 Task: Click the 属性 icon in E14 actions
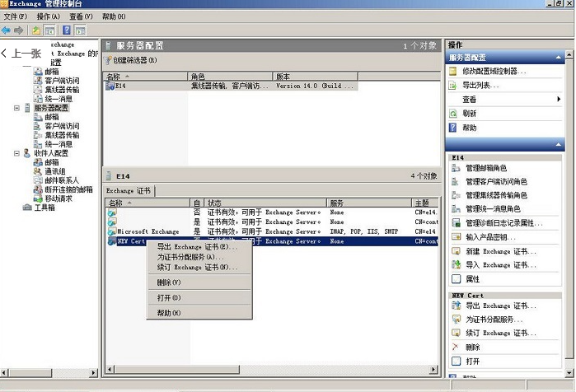click(456, 279)
